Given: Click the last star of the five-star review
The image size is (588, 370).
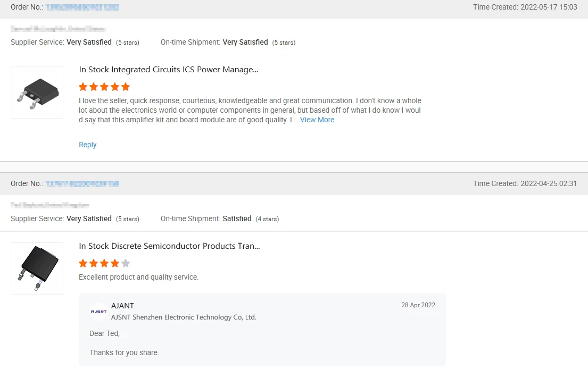Looking at the screenshot, I should (x=126, y=87).
